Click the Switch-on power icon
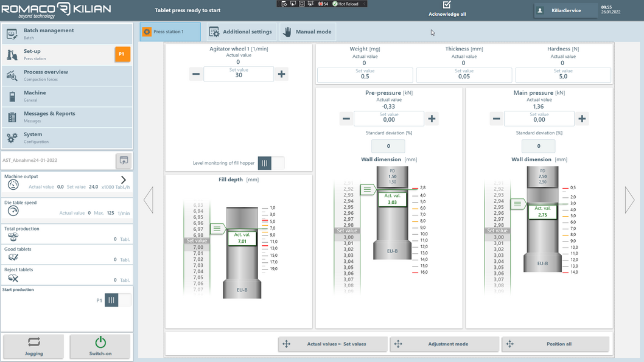644x362 pixels. pyautogui.click(x=100, y=342)
